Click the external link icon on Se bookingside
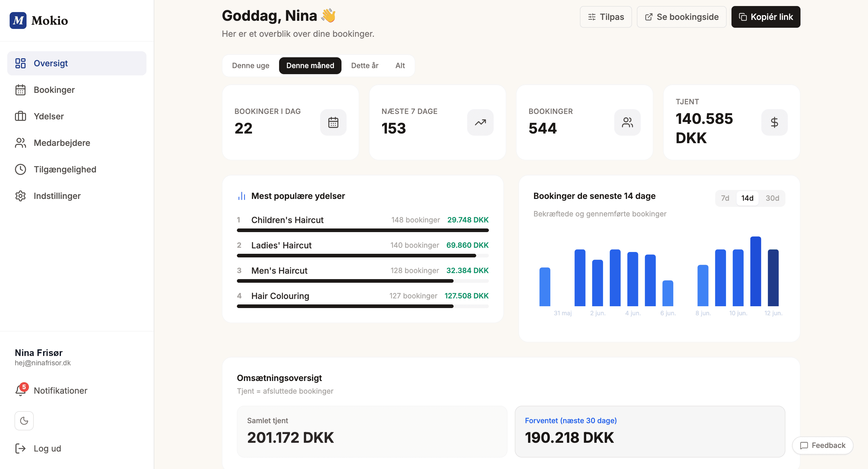Image resolution: width=868 pixels, height=469 pixels. [x=649, y=17]
